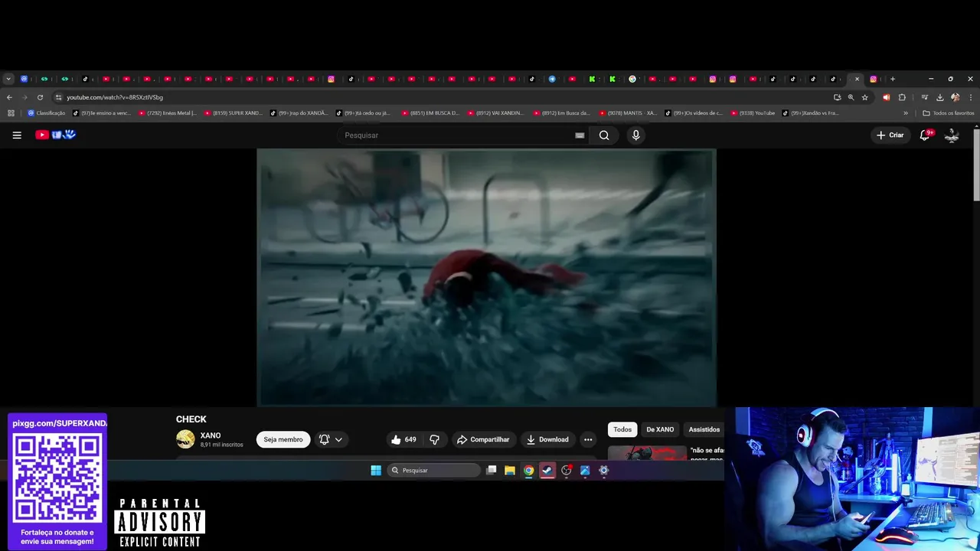Open a new tab with the plus button
Screen dimensions: 980x551
[892, 79]
